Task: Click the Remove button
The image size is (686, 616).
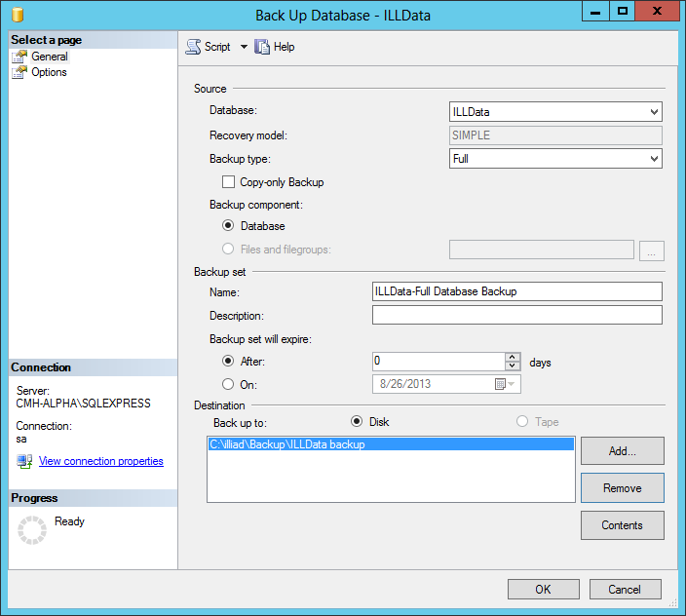Action: (x=622, y=488)
